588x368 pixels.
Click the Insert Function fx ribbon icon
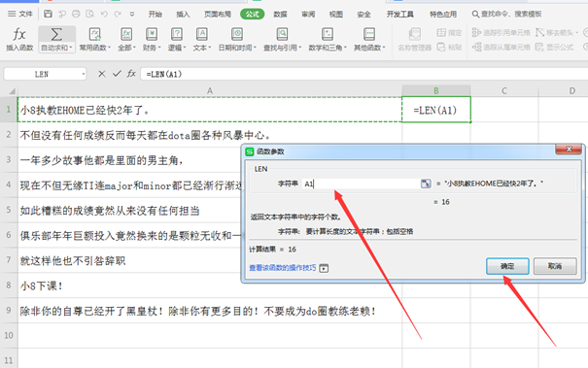click(19, 34)
